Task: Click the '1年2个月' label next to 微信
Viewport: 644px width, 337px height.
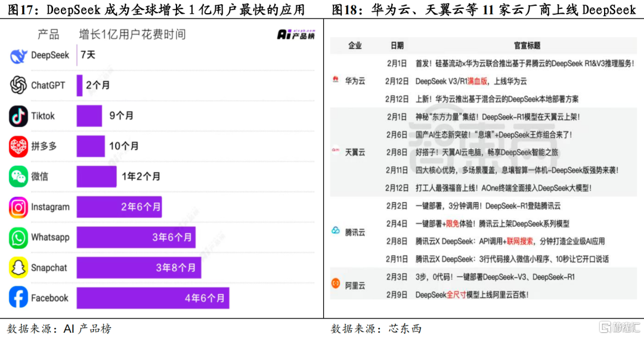Action: coord(141,177)
